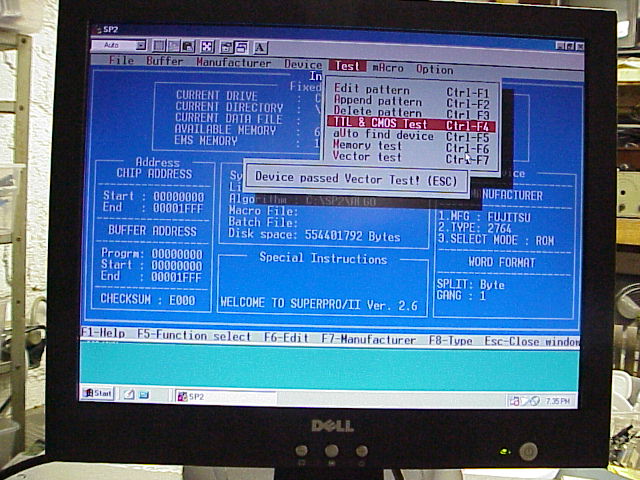Open the Option menu
640x480 pixels.
tap(435, 69)
